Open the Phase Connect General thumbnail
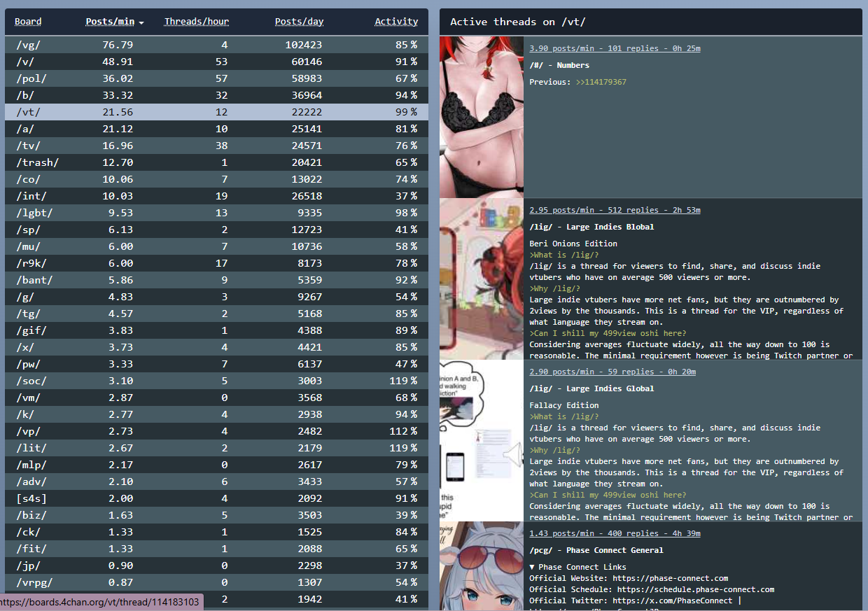 [x=482, y=566]
